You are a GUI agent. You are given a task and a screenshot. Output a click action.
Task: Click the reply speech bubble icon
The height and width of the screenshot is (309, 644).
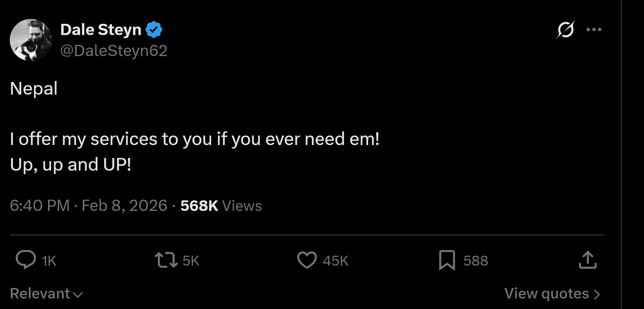tap(26, 260)
